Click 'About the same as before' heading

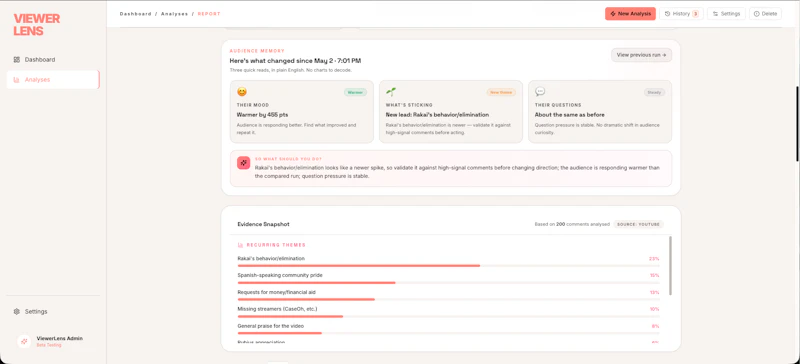tap(569, 115)
